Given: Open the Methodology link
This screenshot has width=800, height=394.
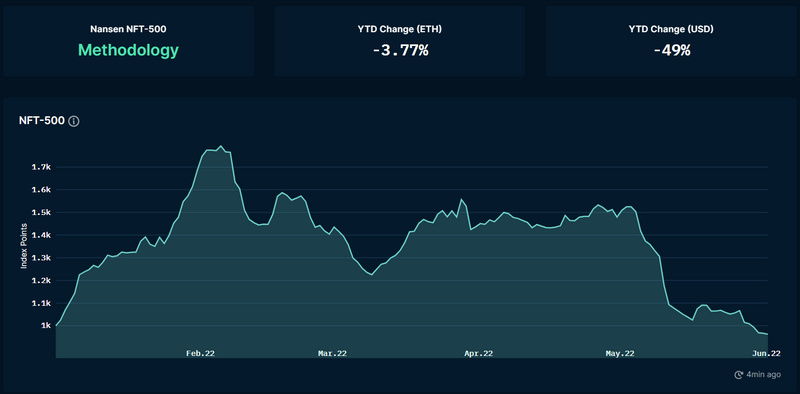Looking at the screenshot, I should (x=128, y=50).
